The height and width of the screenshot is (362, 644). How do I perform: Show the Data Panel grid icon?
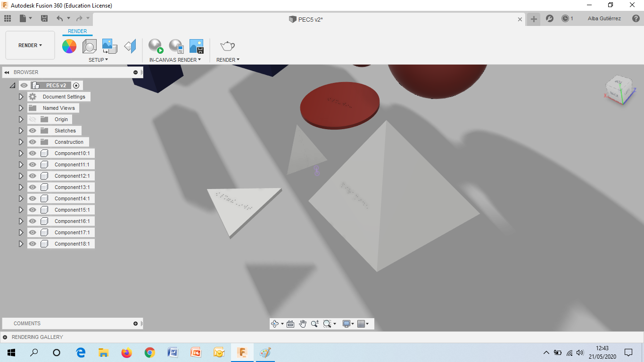(x=8, y=18)
